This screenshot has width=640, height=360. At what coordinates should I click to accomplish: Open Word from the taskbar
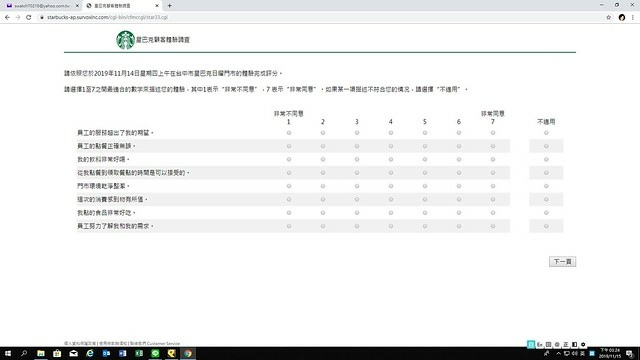coord(122,353)
